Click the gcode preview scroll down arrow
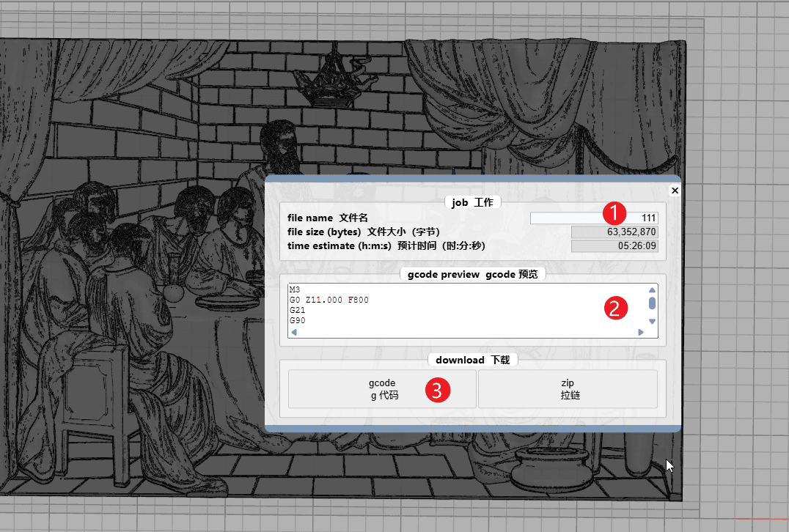Viewport: 789px width, 532px height. click(652, 322)
